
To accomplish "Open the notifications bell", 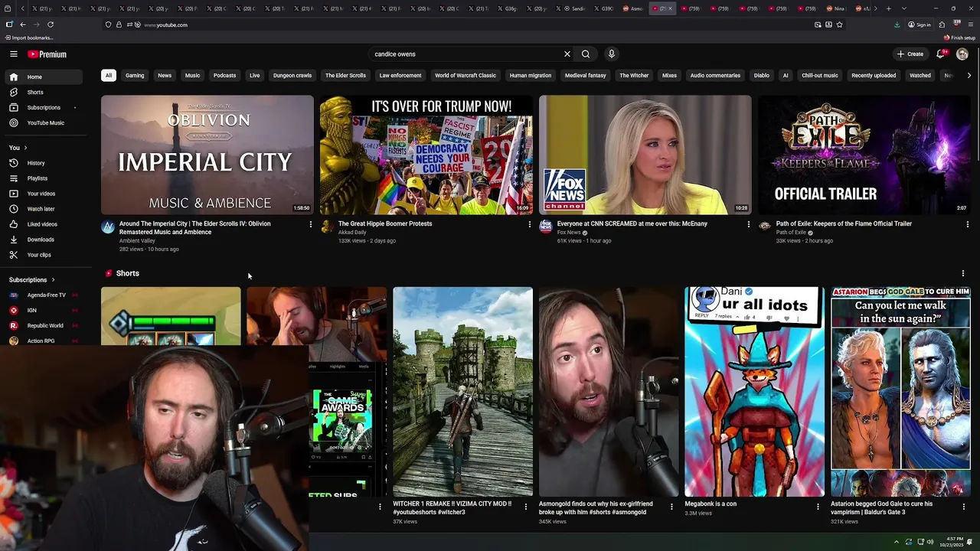I will pyautogui.click(x=941, y=54).
